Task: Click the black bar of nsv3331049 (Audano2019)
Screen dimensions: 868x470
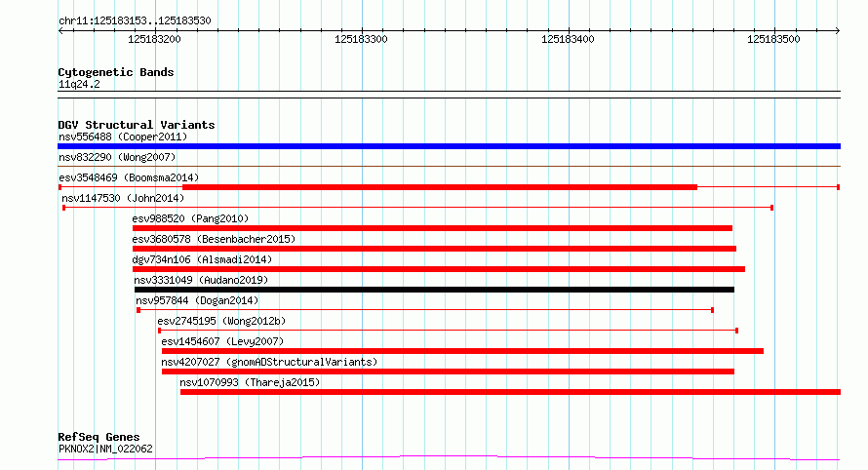Action: pos(435,290)
